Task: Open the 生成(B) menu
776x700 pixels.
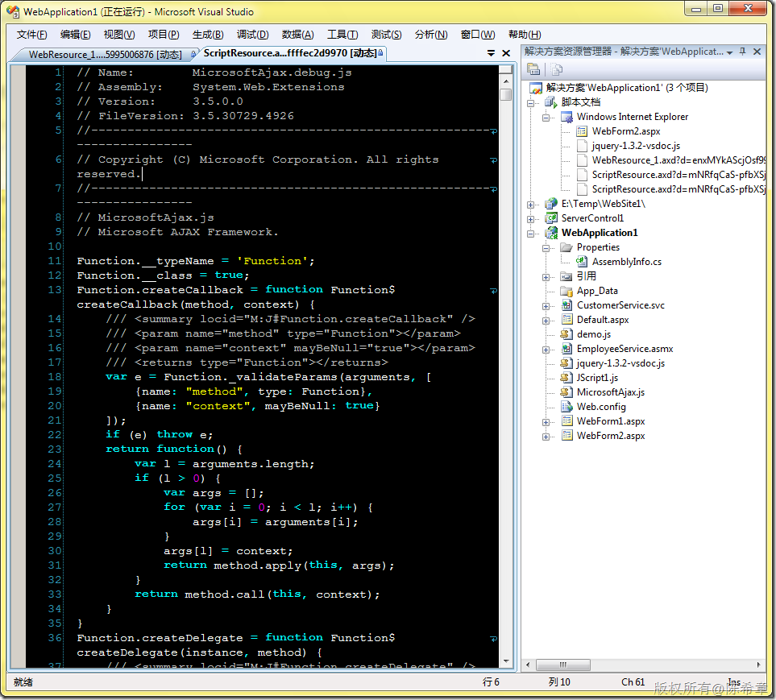Action: tap(208, 35)
